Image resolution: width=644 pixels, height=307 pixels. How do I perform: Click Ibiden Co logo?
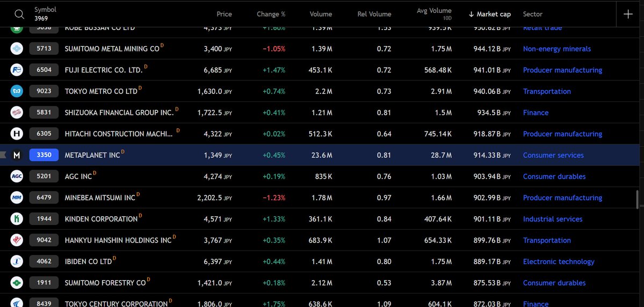click(x=17, y=261)
